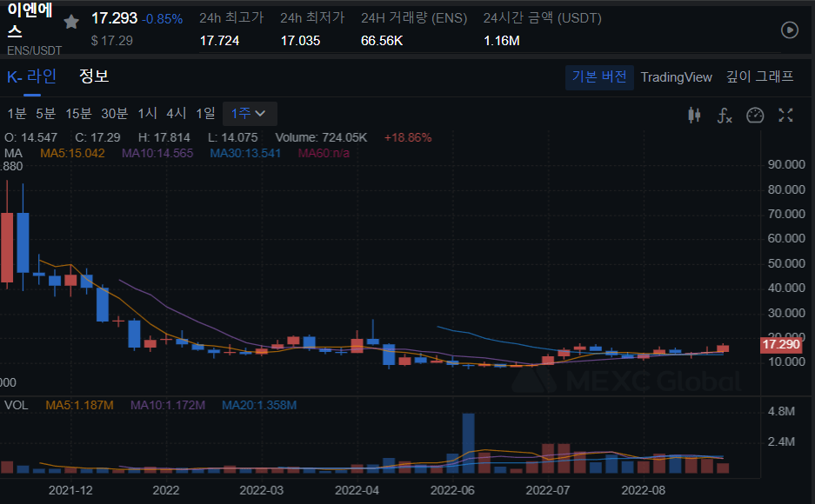Click the 2021-12 time axis label
The image size is (815, 504).
pos(70,490)
